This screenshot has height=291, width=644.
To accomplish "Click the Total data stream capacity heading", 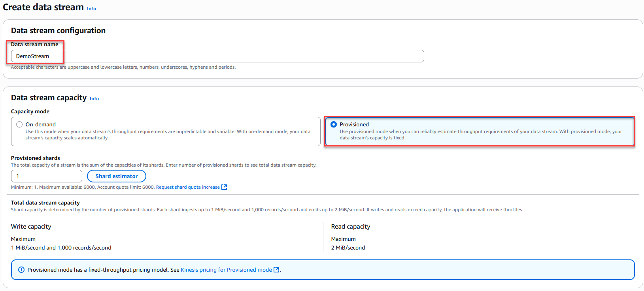I will click(x=45, y=203).
